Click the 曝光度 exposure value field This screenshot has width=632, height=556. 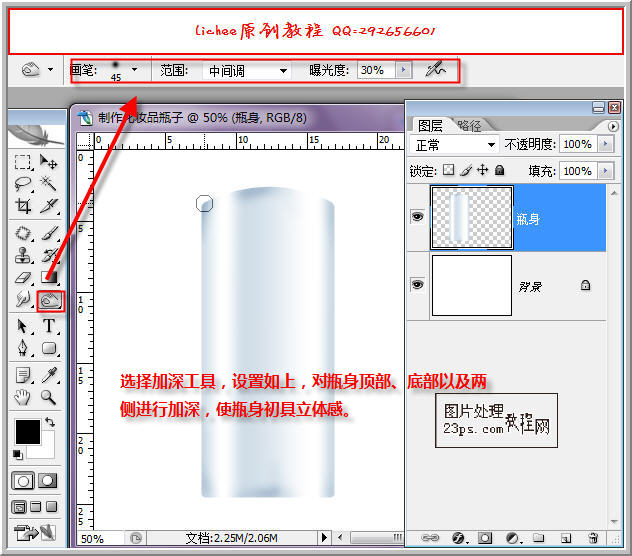(373, 71)
